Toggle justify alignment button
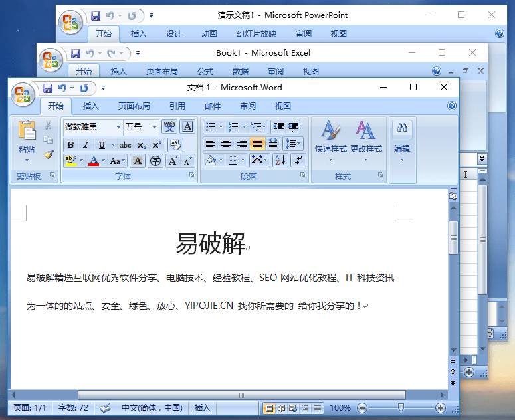515x420 pixels. 258,144
